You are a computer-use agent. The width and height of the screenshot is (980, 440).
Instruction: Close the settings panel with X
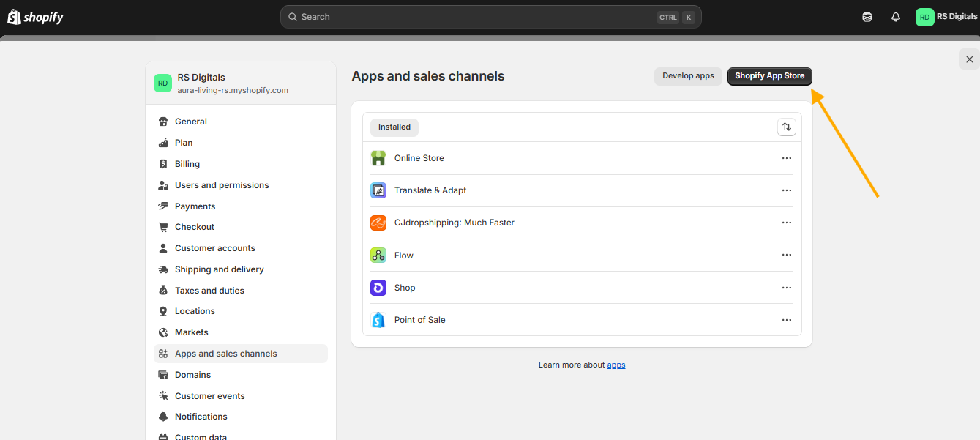[969, 59]
